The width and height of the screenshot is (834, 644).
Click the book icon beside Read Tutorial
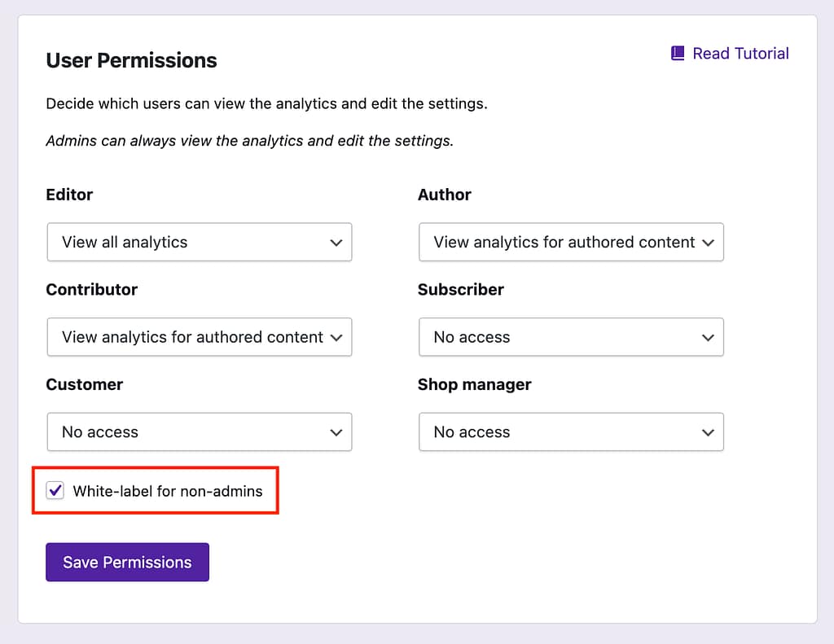tap(678, 54)
